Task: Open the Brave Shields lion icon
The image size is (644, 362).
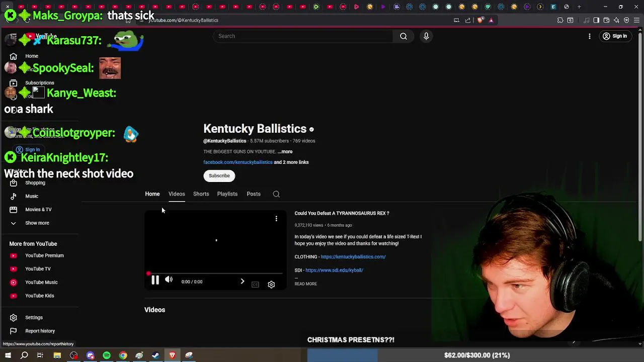Action: [x=480, y=20]
